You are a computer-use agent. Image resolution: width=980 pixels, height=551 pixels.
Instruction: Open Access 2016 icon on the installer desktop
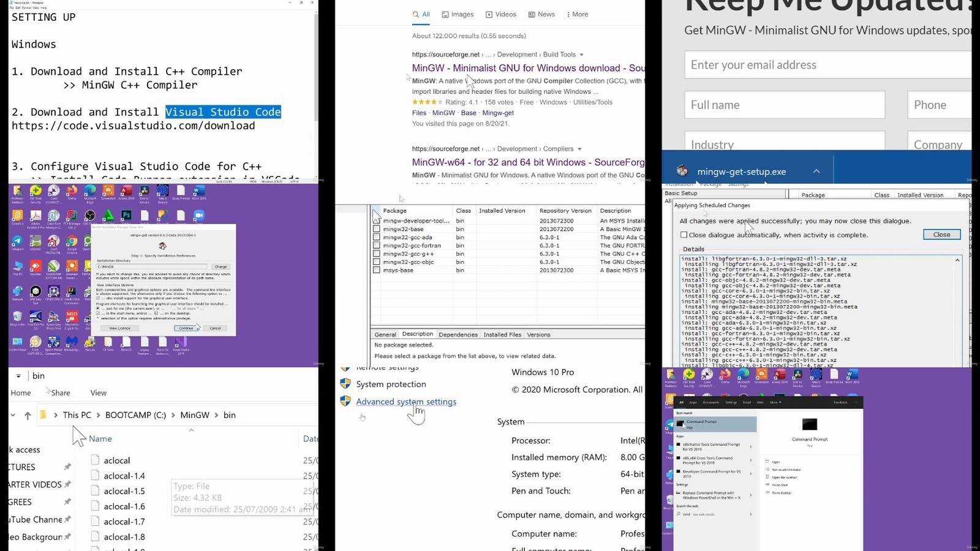pyautogui.click(x=126, y=191)
